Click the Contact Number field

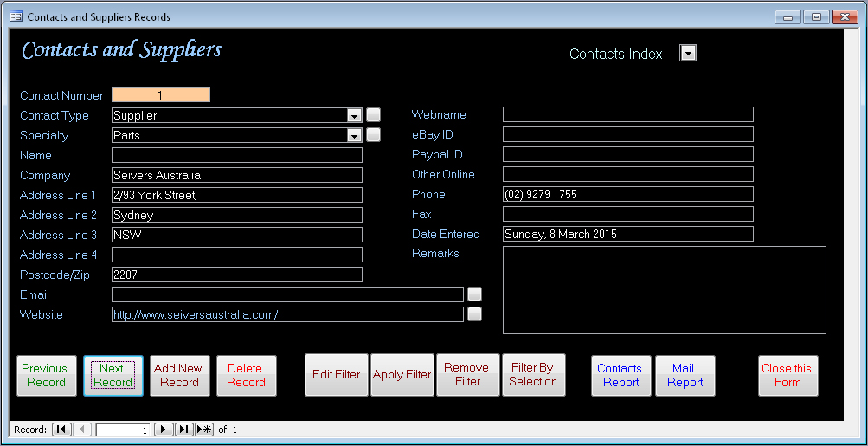click(x=161, y=95)
